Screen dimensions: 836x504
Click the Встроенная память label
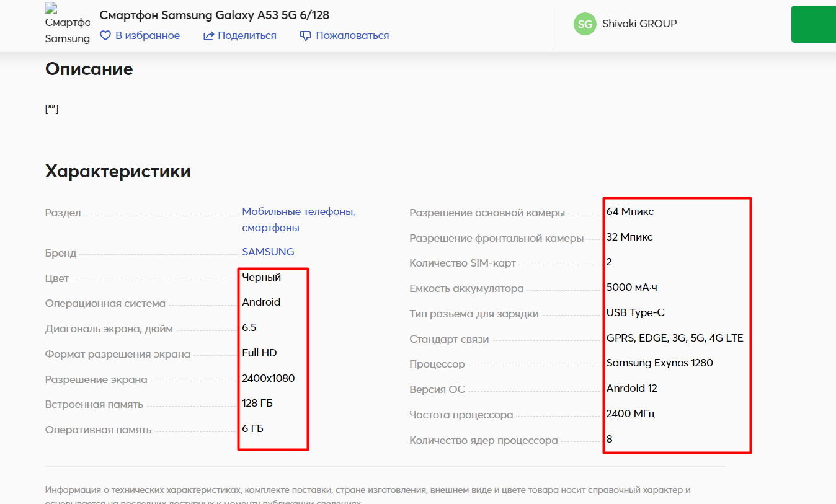click(94, 404)
